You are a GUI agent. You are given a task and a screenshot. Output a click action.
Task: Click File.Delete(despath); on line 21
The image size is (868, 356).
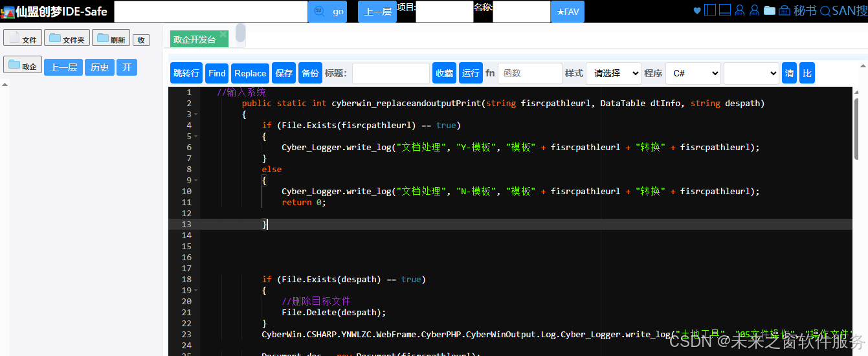click(334, 312)
